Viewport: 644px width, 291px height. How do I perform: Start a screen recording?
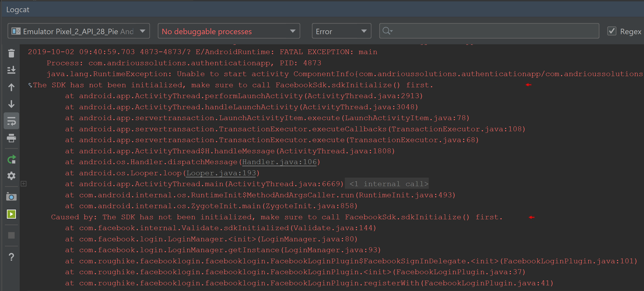coord(11,214)
